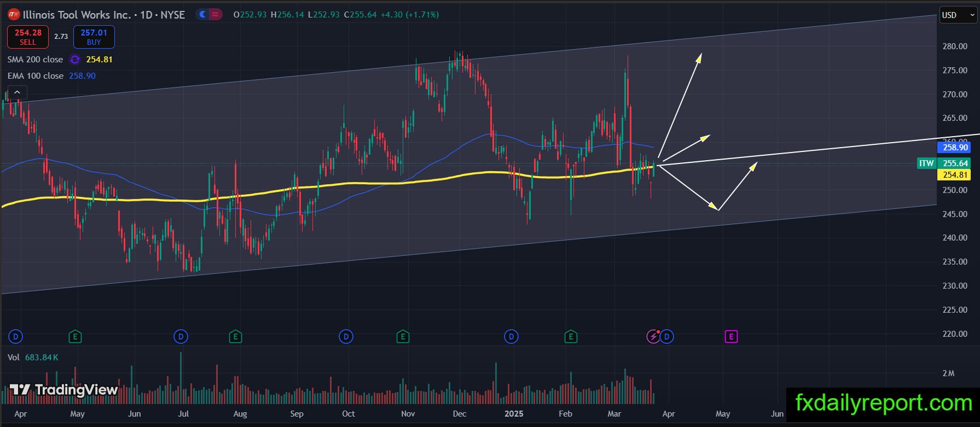Click the 250.00 price axis label
Image resolution: width=980 pixels, height=427 pixels.
pyautogui.click(x=955, y=190)
